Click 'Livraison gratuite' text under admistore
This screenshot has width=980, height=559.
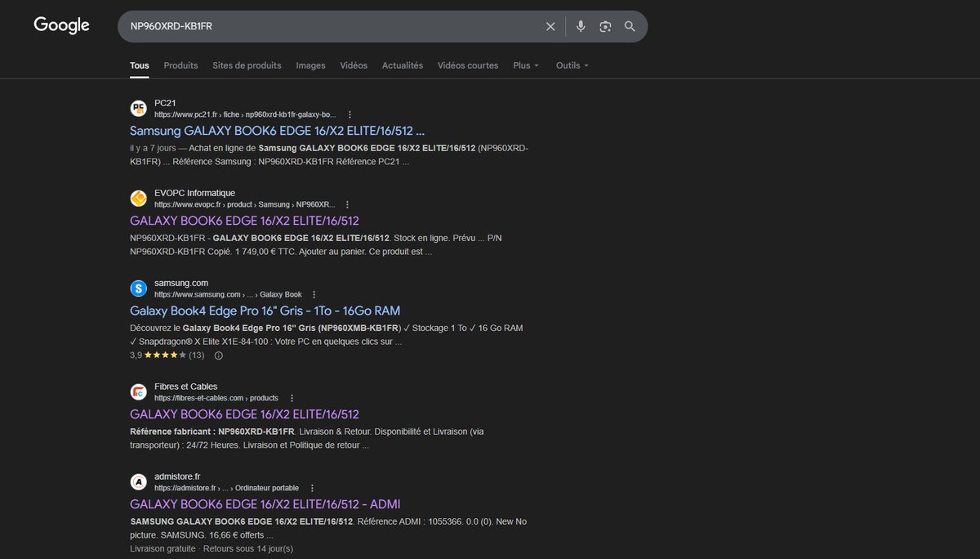click(x=163, y=548)
